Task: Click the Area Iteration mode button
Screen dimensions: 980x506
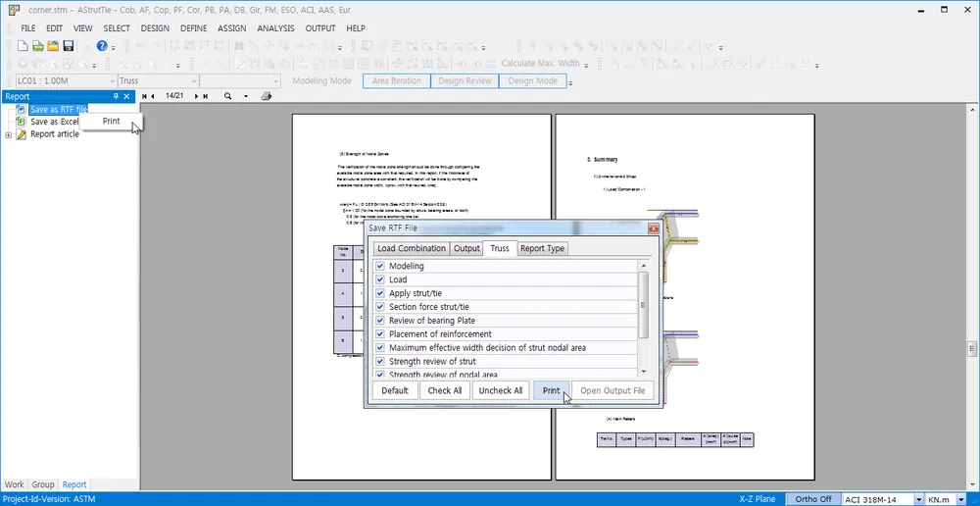Action: (x=396, y=80)
